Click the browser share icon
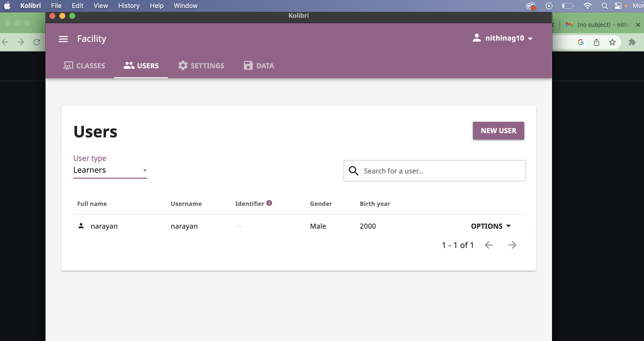The width and height of the screenshot is (644, 341). (596, 42)
